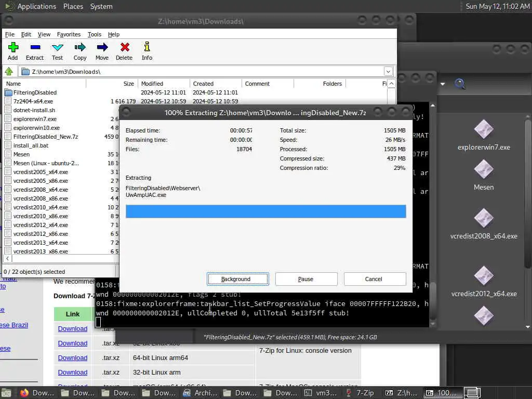Switch to Z:\h... 7-Zip taskbar window

402,393
